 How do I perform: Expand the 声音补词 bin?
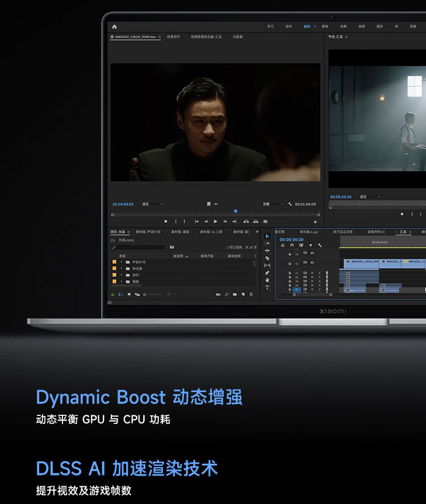point(122,262)
